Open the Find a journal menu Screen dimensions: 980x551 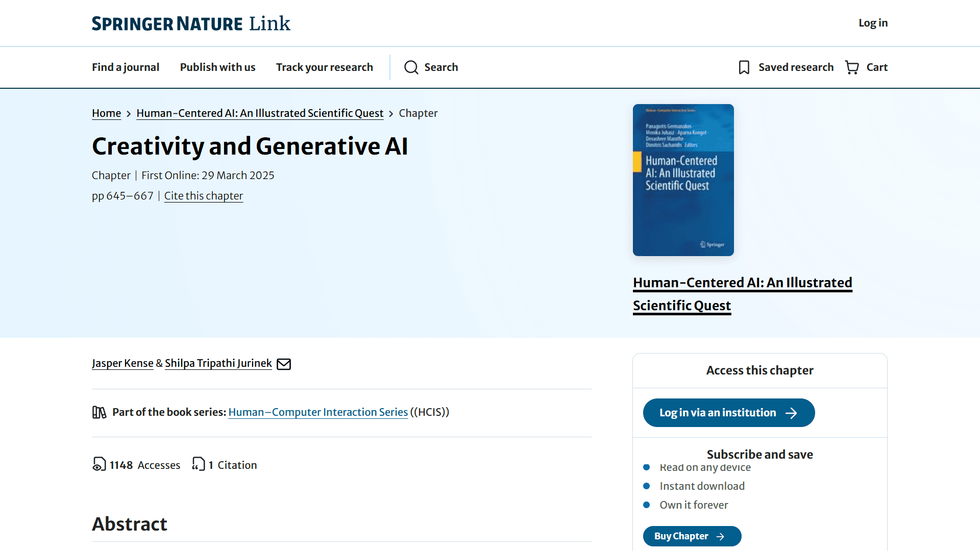(x=125, y=67)
